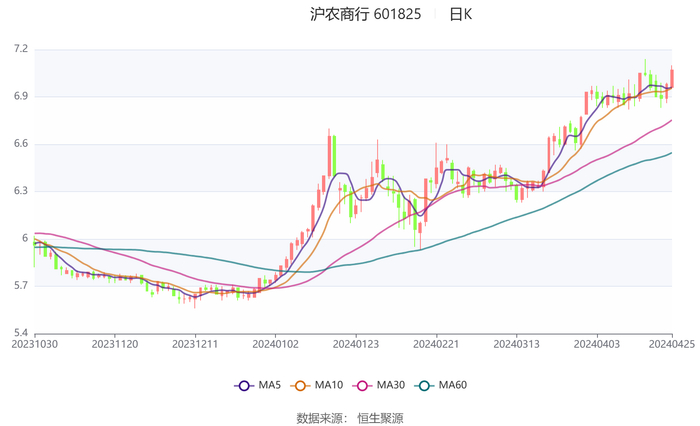
Task: Toggle the MA60 legend series
Action: tap(441, 385)
